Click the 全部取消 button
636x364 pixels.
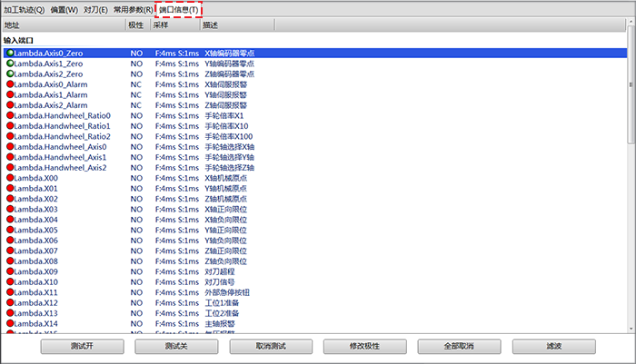click(x=459, y=346)
